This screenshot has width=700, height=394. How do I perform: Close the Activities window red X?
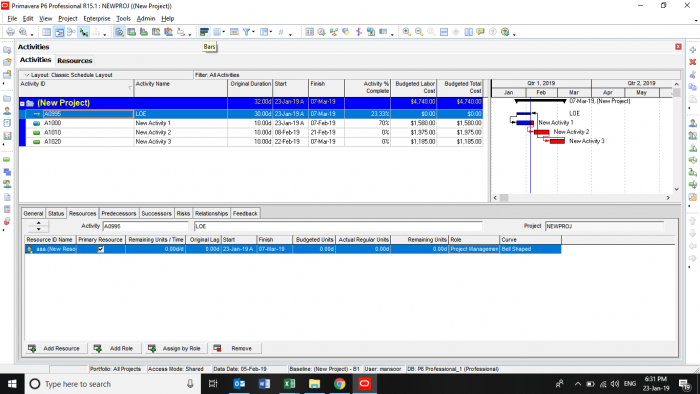[678, 47]
